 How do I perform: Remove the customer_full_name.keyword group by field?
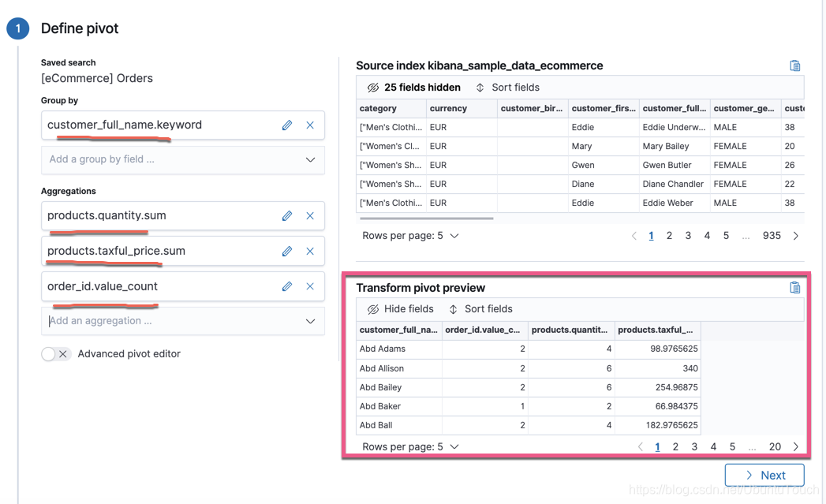(309, 125)
